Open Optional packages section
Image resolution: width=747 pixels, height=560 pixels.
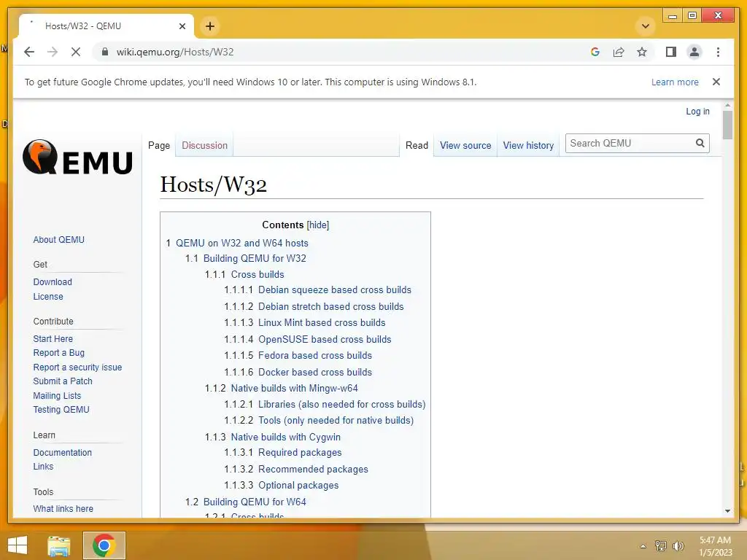(298, 485)
